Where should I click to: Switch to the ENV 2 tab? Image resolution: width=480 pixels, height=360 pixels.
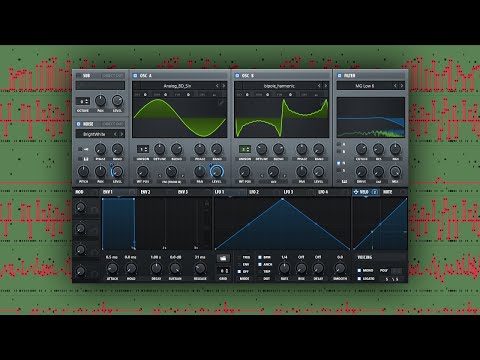coord(145,192)
